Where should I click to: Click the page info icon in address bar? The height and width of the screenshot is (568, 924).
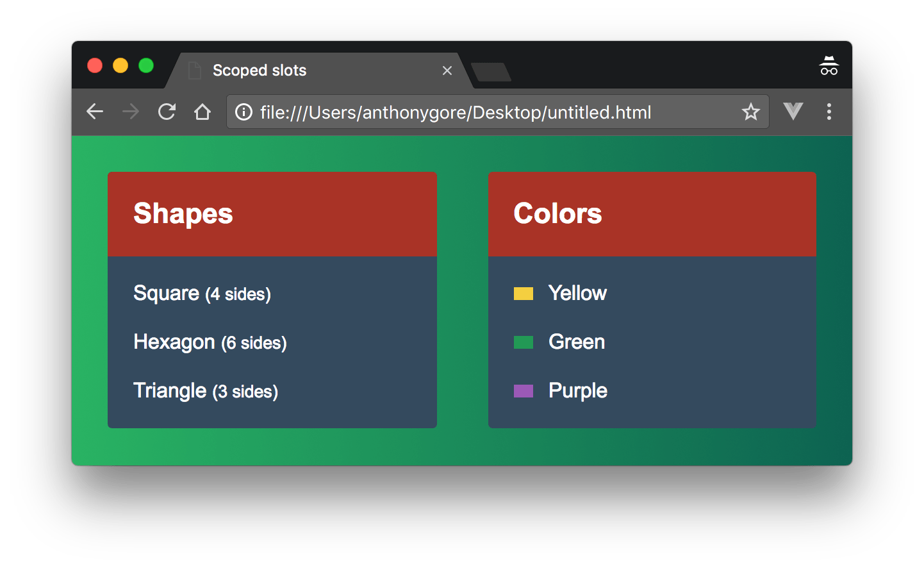243,112
